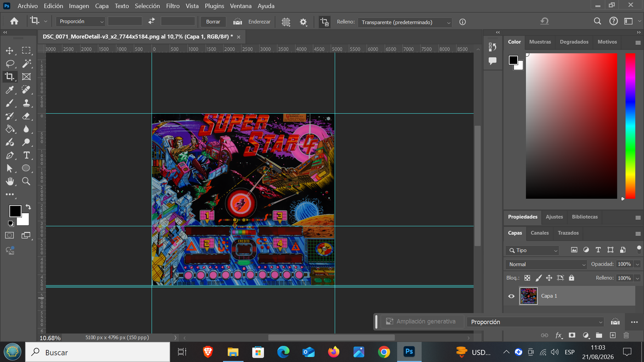Select the Lasso tool
This screenshot has width=644, height=362.
point(10,63)
